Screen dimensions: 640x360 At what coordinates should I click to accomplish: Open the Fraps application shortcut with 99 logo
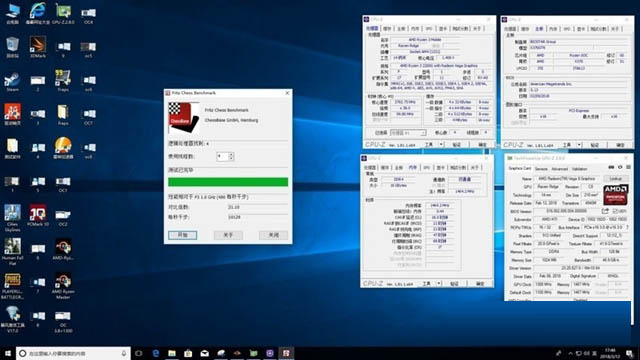pos(63,81)
